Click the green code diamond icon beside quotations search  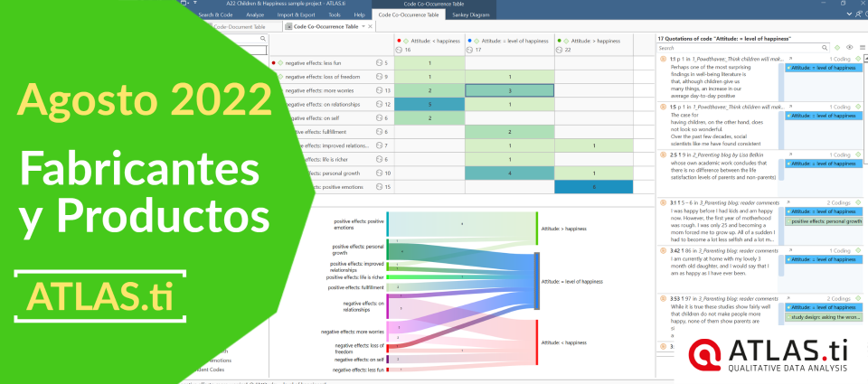(x=837, y=48)
